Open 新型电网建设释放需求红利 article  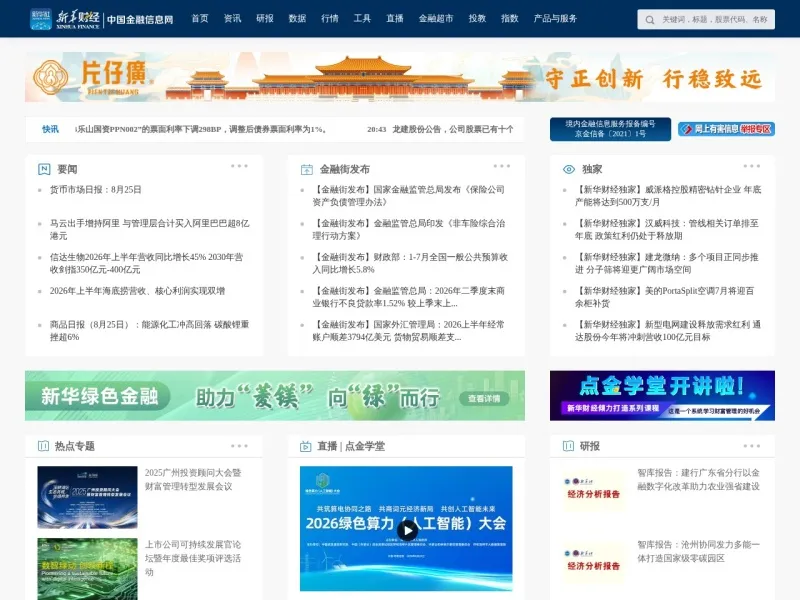coord(668,331)
